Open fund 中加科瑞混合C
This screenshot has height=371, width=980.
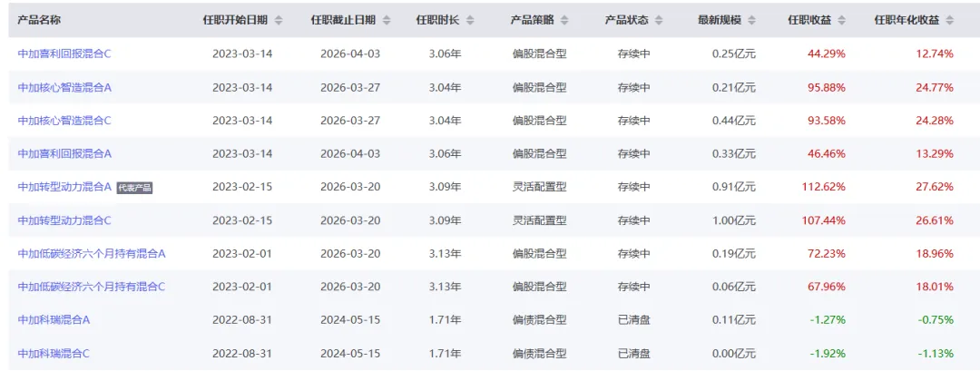(54, 353)
